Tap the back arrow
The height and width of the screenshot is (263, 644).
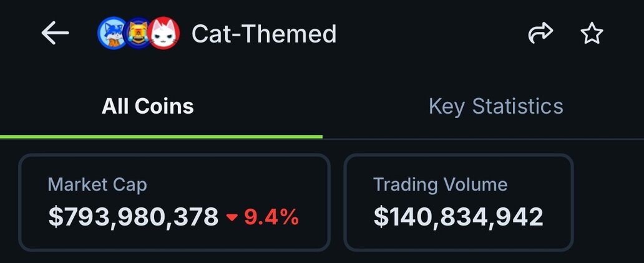[55, 33]
